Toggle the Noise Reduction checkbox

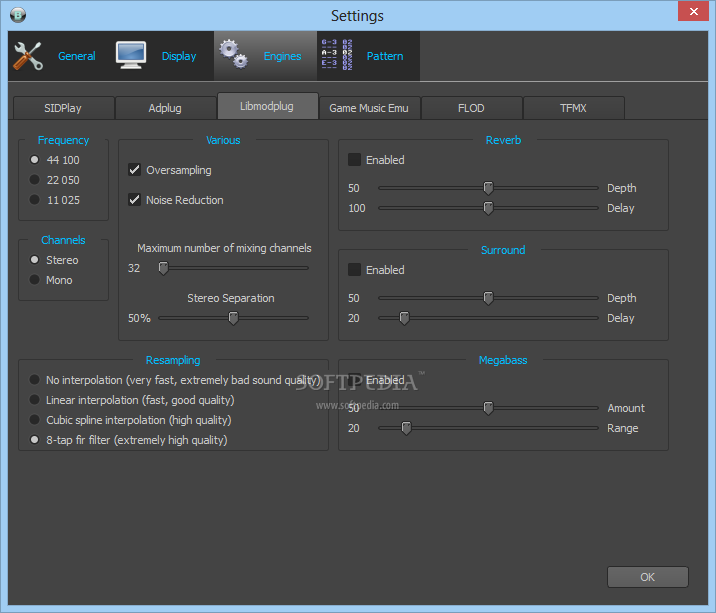tap(134, 200)
